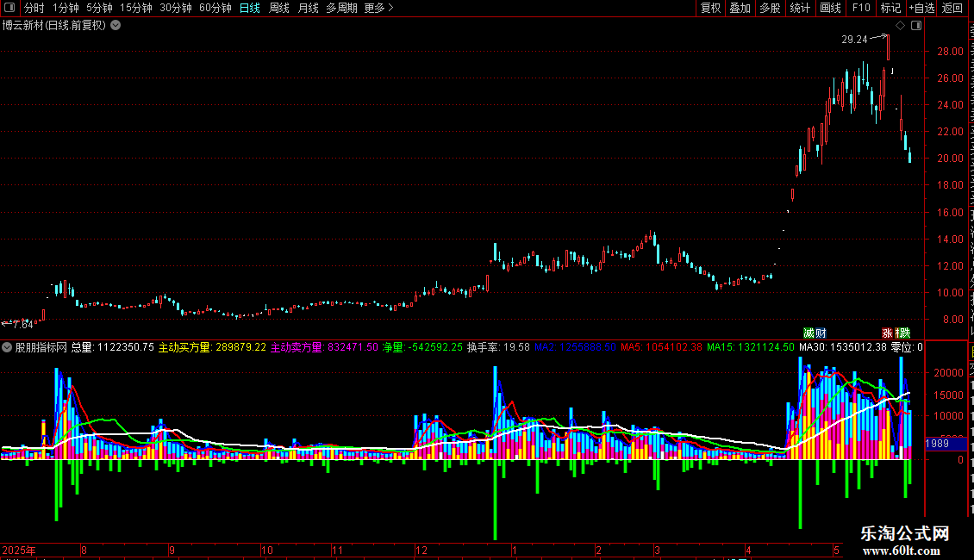This screenshot has width=974, height=560.
Task: Select the 5分钟 period tab
Action: pyautogui.click(x=99, y=8)
